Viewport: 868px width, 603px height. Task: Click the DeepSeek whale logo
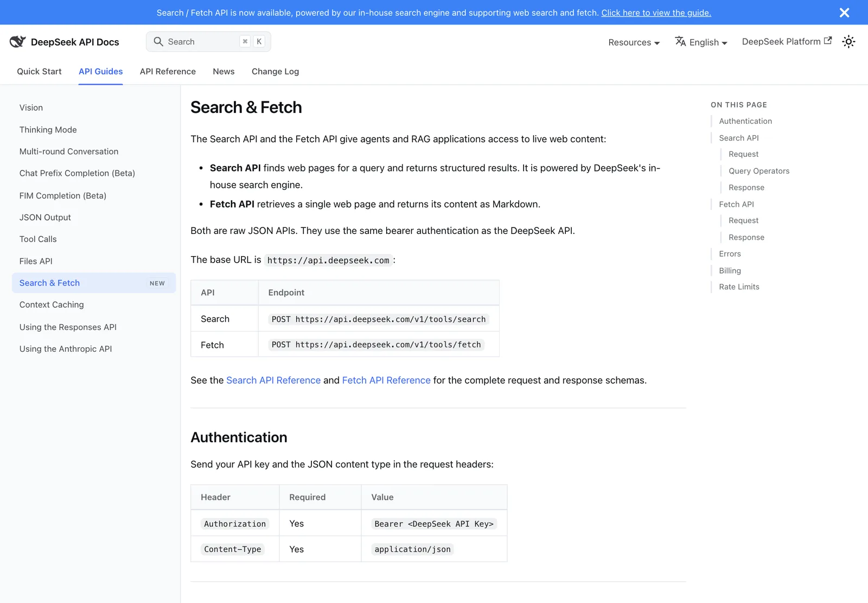[17, 42]
